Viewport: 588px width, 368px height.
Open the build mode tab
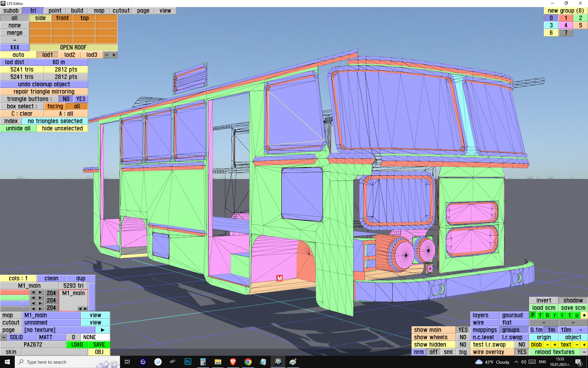(77, 11)
